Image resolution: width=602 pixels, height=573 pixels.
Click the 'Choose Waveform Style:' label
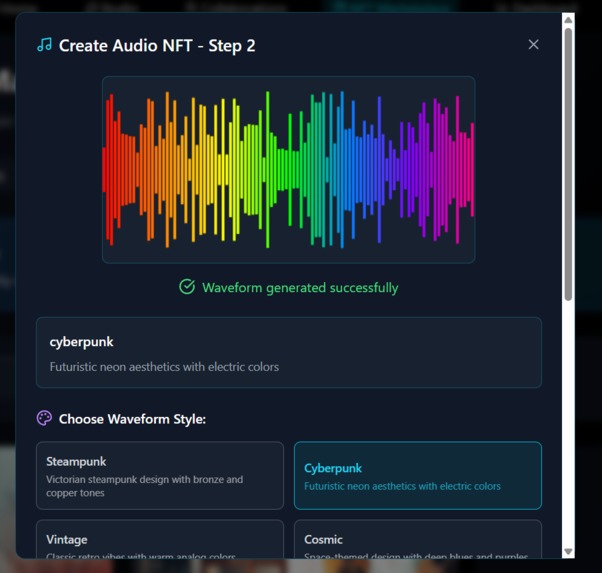coord(132,419)
